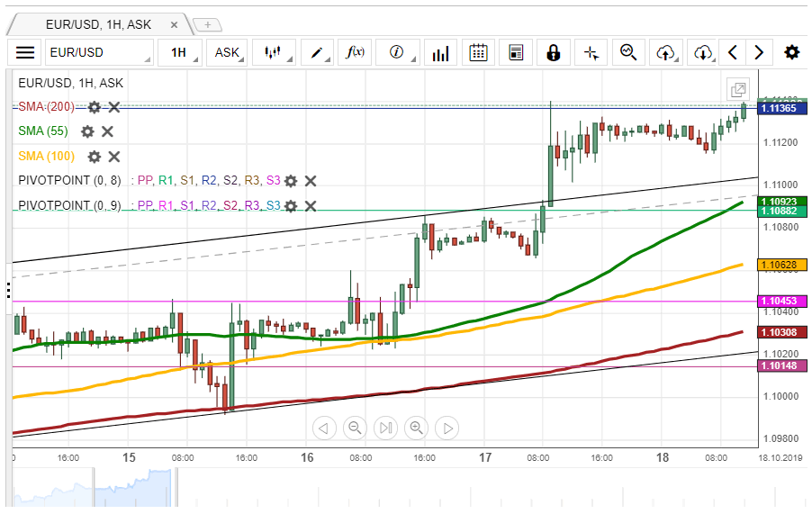Toggle the chart lock icon
The image size is (812, 514).
pos(553,52)
